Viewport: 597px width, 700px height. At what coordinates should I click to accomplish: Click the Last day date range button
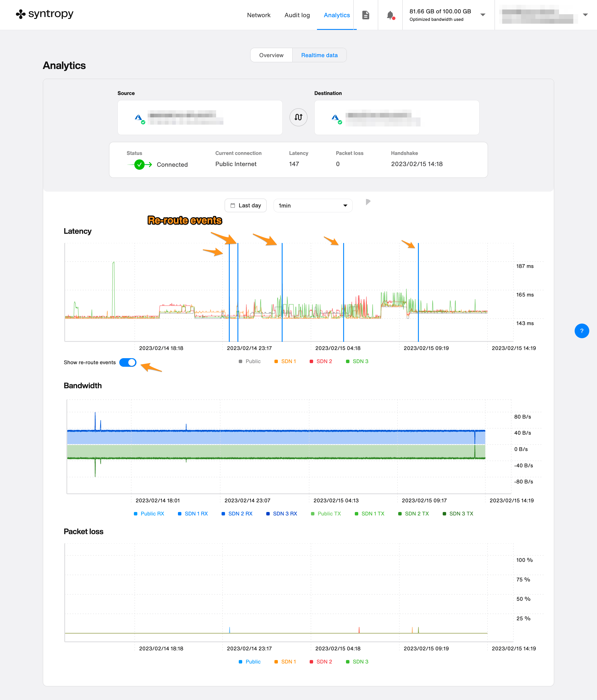(246, 205)
